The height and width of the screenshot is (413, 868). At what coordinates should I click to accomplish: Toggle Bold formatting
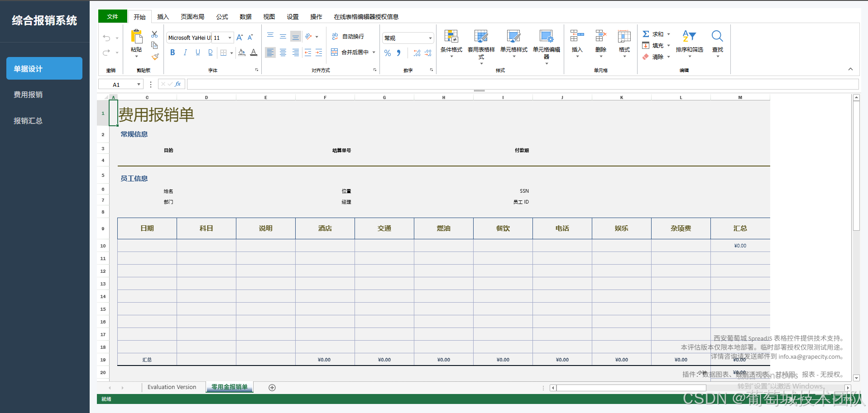[173, 52]
